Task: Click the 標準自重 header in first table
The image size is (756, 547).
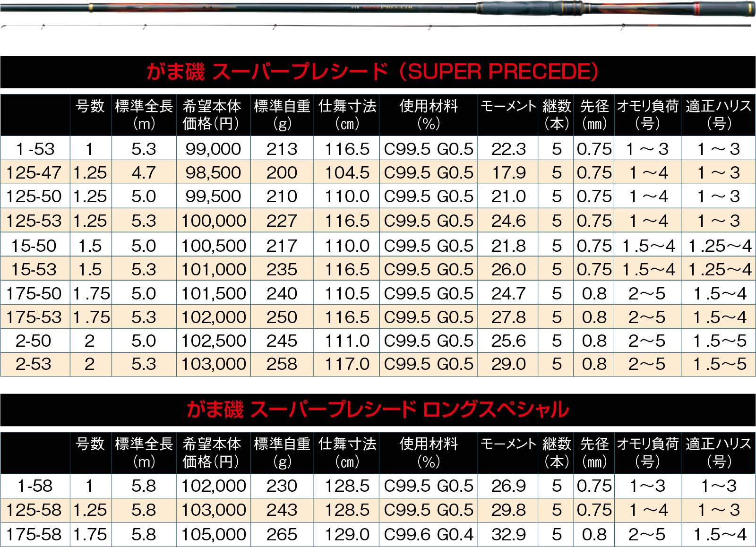Action: tap(282, 115)
